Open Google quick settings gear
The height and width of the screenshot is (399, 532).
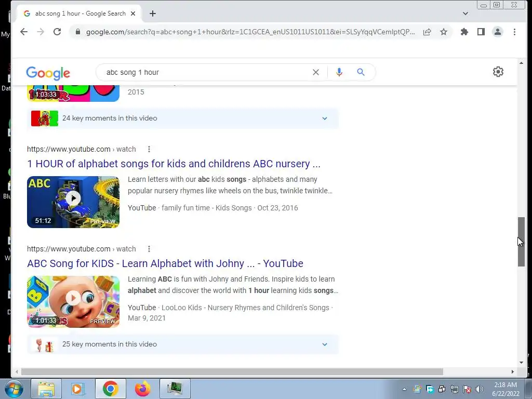pos(498,72)
